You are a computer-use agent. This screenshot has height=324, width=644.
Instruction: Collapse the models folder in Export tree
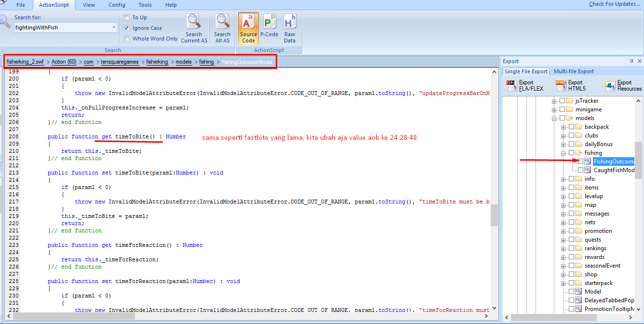(x=554, y=118)
